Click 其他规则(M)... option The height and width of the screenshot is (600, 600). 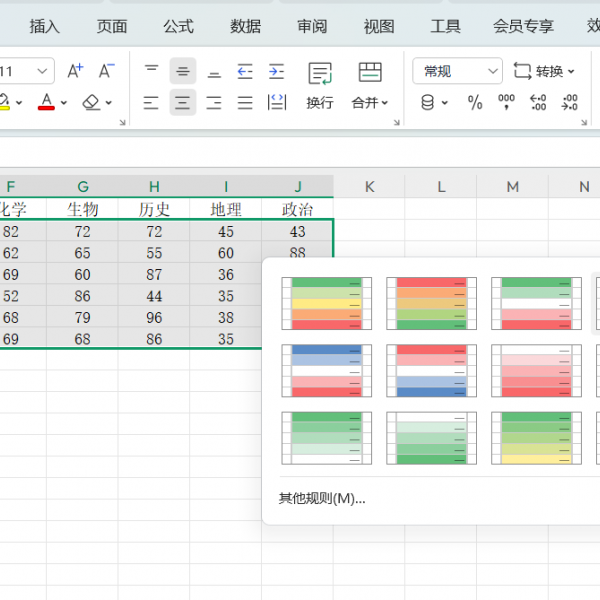322,498
